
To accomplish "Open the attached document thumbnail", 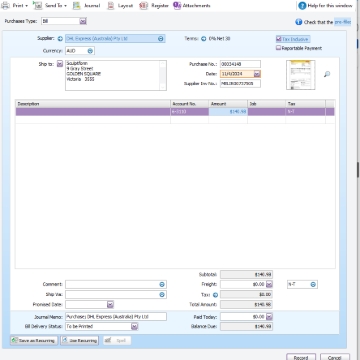I will 300,75.
